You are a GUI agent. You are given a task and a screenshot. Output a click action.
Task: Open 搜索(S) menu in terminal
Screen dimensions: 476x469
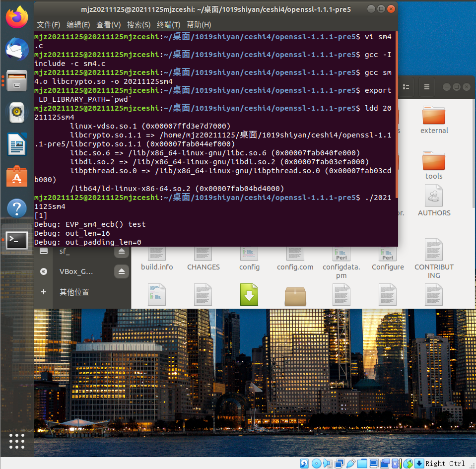coord(139,25)
